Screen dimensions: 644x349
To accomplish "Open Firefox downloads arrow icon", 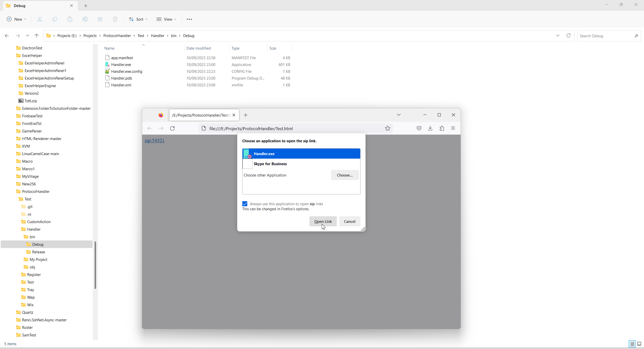I will 430,128.
